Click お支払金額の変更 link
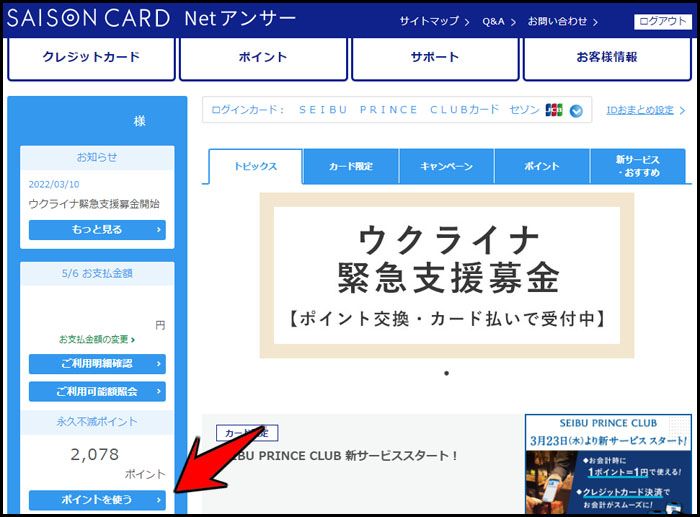The height and width of the screenshot is (517, 700). [x=96, y=339]
